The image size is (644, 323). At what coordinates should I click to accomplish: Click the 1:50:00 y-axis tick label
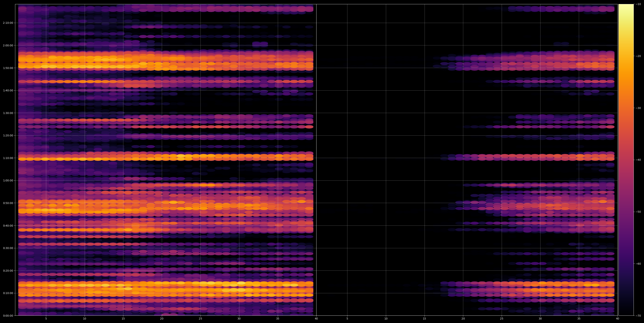click(x=8, y=68)
